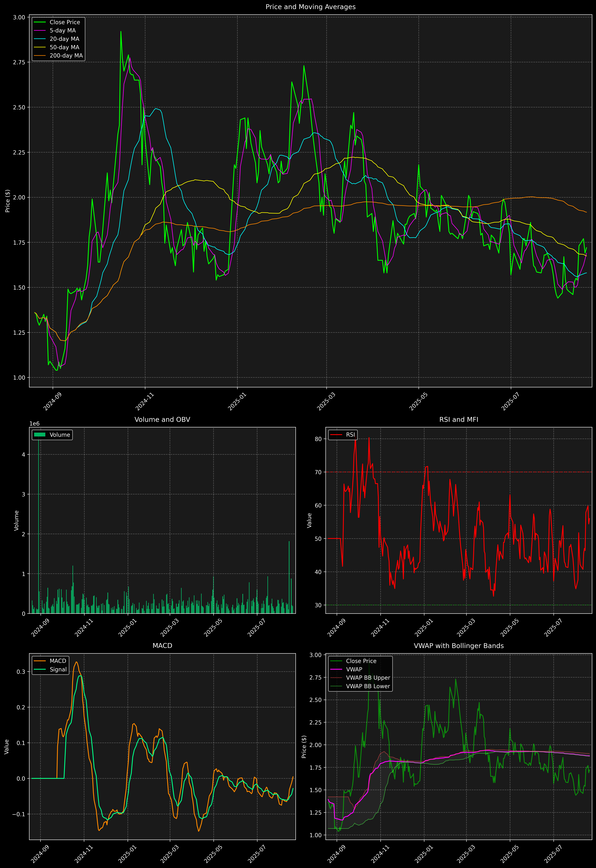Click the 5-day MA legend line
The width and height of the screenshot is (596, 868).
(40, 31)
